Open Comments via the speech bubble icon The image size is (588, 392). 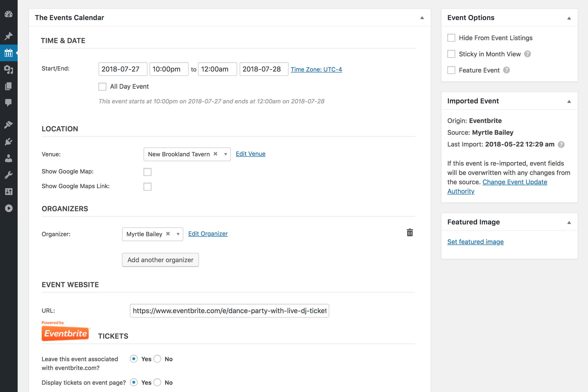pos(9,103)
